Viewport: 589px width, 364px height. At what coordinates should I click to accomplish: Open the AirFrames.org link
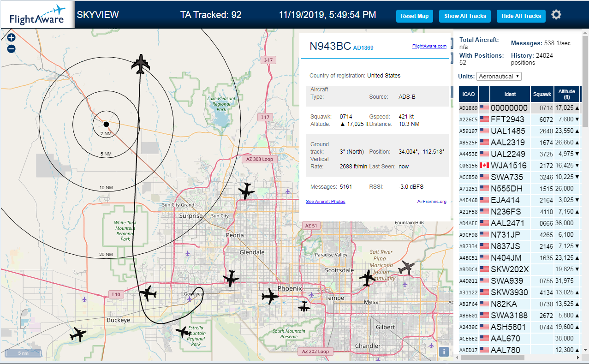click(432, 202)
